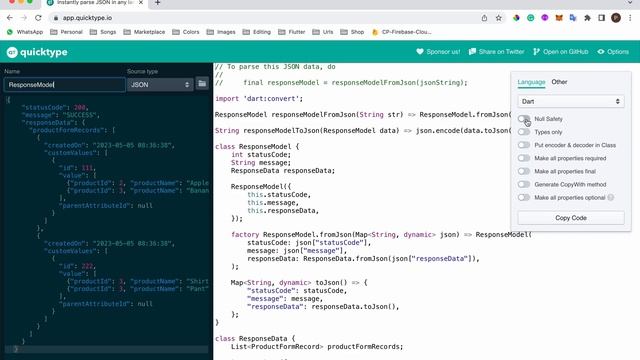Screen dimensions: 640x360
Task: Click the Options button
Action: [613, 52]
